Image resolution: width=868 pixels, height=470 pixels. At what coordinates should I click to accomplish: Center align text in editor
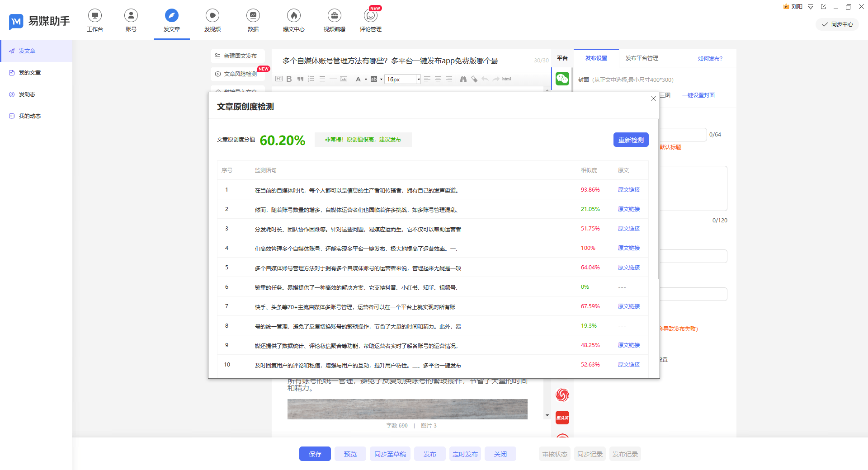click(438, 79)
